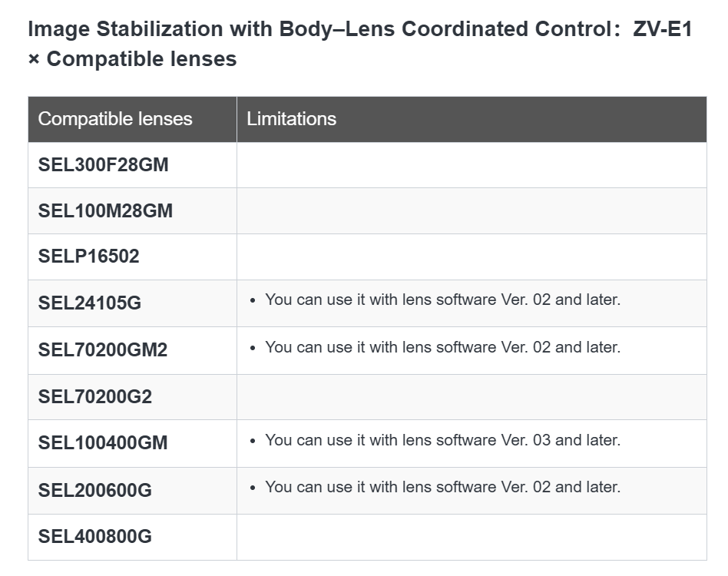728x576 pixels.
Task: Click the limitation note for SEL70200GM2
Action: [x=442, y=347]
